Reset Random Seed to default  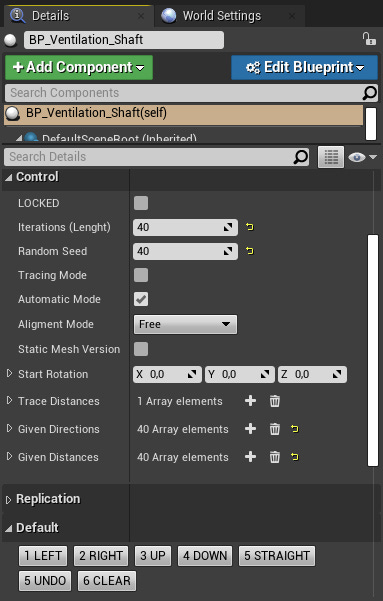[250, 251]
